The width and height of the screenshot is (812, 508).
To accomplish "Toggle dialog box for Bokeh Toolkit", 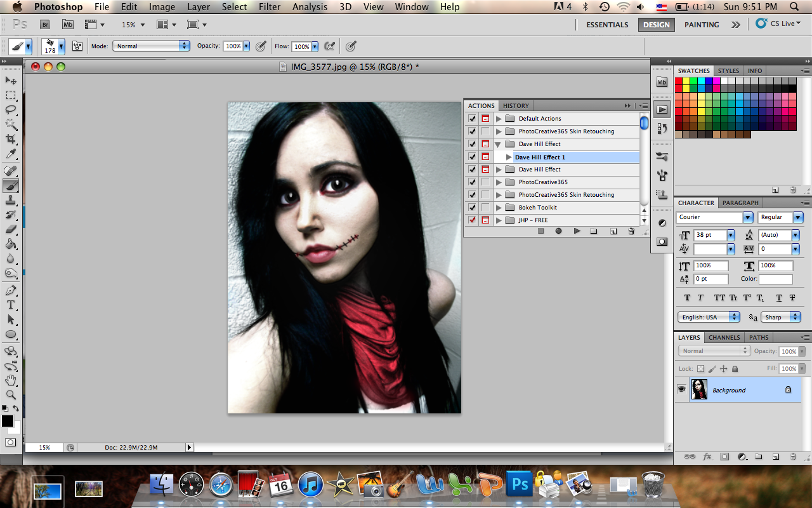I will [485, 208].
